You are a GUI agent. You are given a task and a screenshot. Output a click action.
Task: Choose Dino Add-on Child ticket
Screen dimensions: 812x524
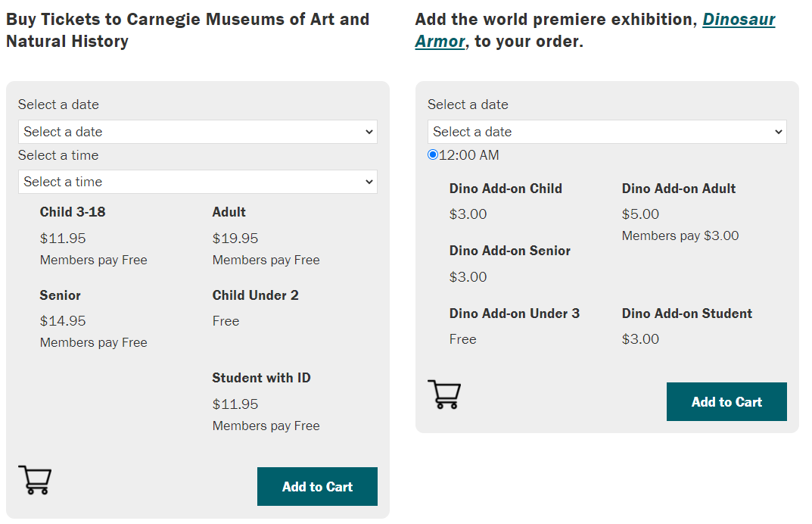(506, 189)
